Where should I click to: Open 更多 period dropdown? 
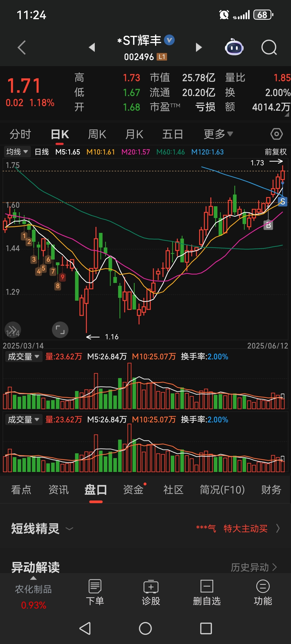[x=218, y=134]
